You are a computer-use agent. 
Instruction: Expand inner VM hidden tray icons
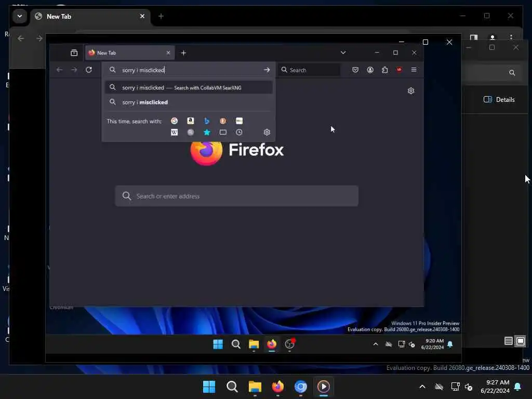pos(376,344)
